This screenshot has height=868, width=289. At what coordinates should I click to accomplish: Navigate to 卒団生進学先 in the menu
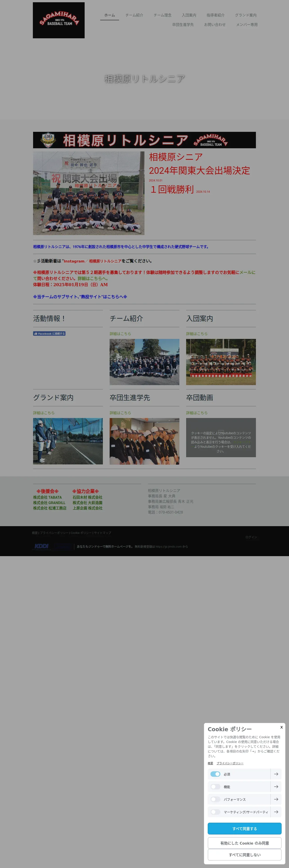(183, 25)
